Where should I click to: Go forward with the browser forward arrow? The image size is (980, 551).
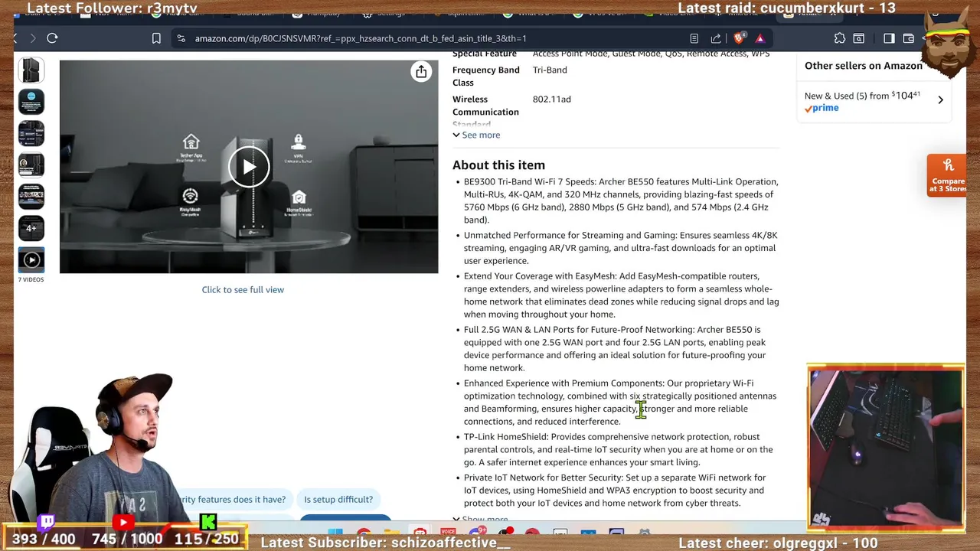pos(32,38)
